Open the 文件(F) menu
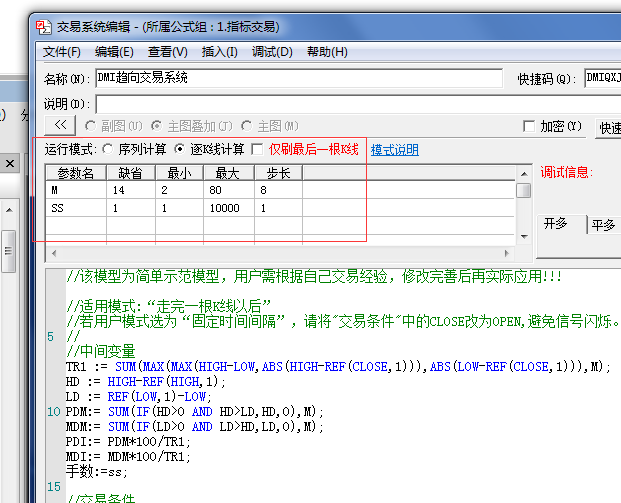 tap(61, 52)
